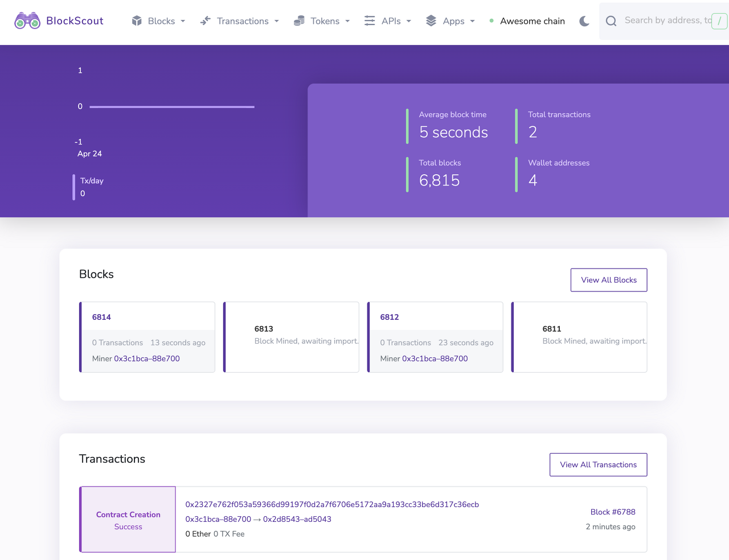The height and width of the screenshot is (560, 729).
Task: Click the search by address input field
Action: point(666,20)
